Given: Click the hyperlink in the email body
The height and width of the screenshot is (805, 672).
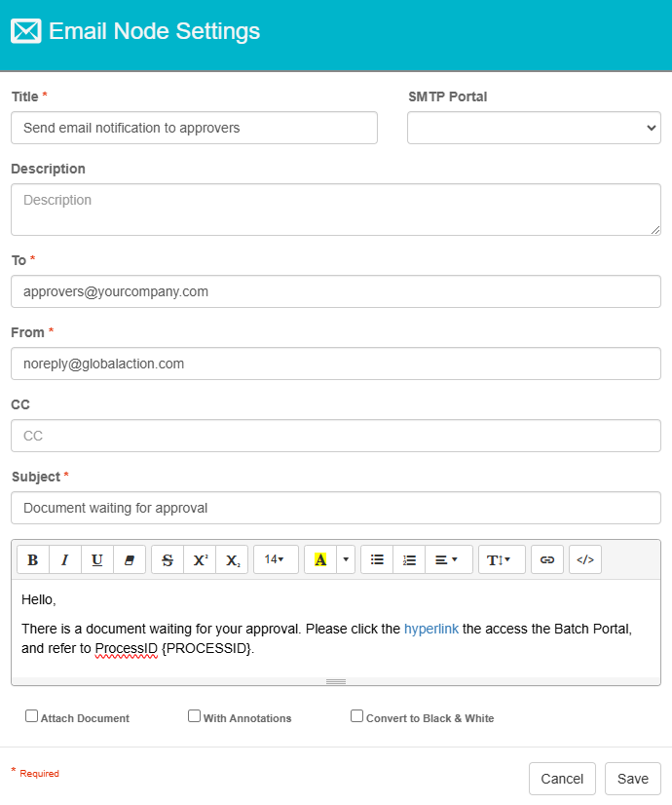Looking at the screenshot, I should coord(431,629).
